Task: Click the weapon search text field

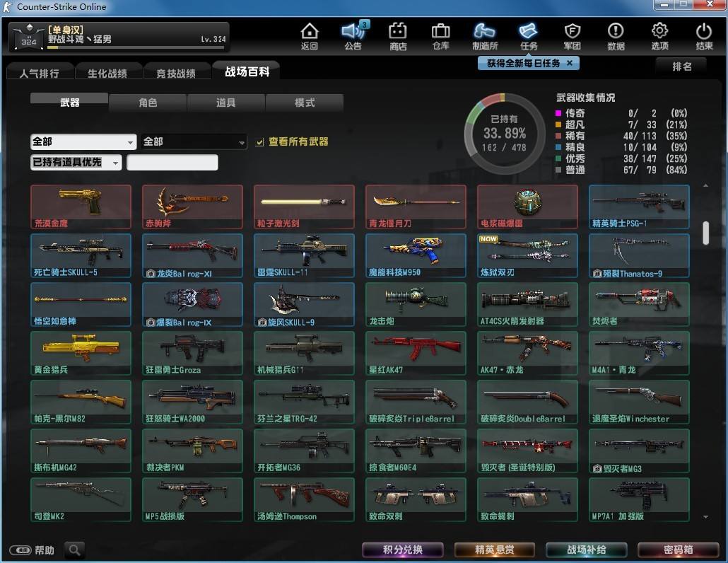Action: pyautogui.click(x=172, y=163)
